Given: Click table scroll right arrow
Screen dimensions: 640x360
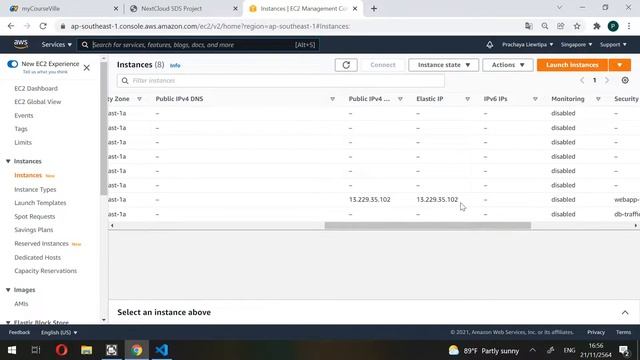Looking at the screenshot, I should coord(636,226).
